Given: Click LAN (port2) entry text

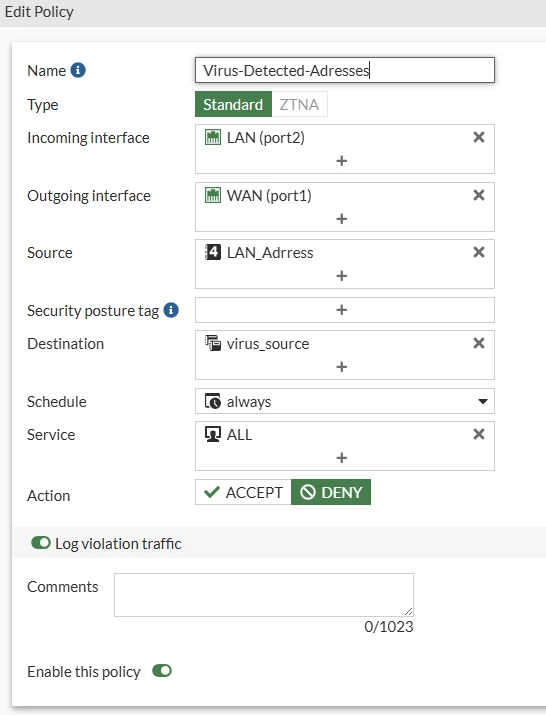Looking at the screenshot, I should (266, 138).
